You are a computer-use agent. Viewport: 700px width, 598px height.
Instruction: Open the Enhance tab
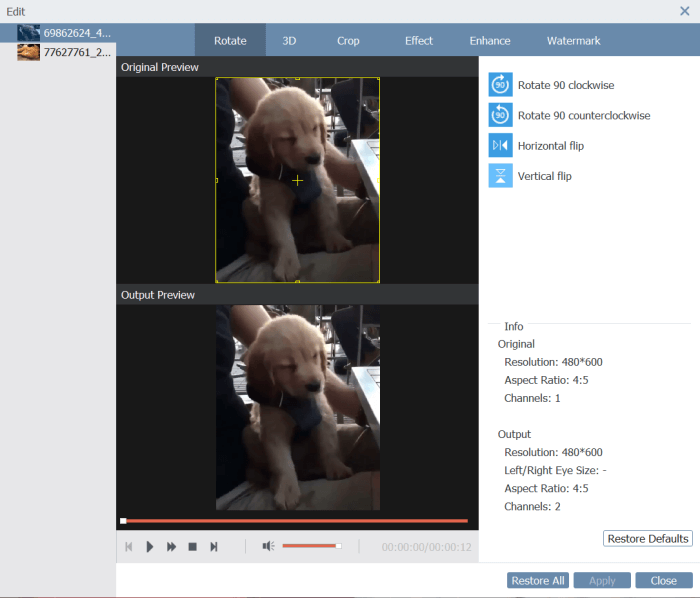490,41
